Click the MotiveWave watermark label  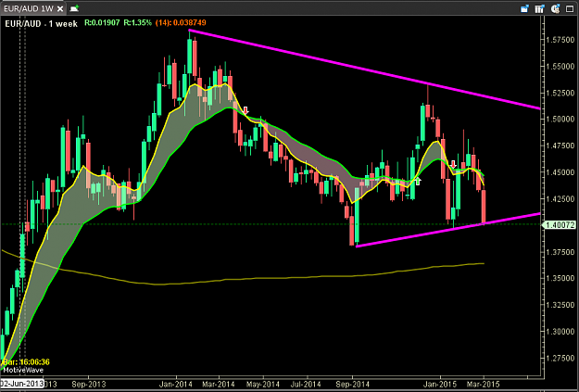coord(23,370)
